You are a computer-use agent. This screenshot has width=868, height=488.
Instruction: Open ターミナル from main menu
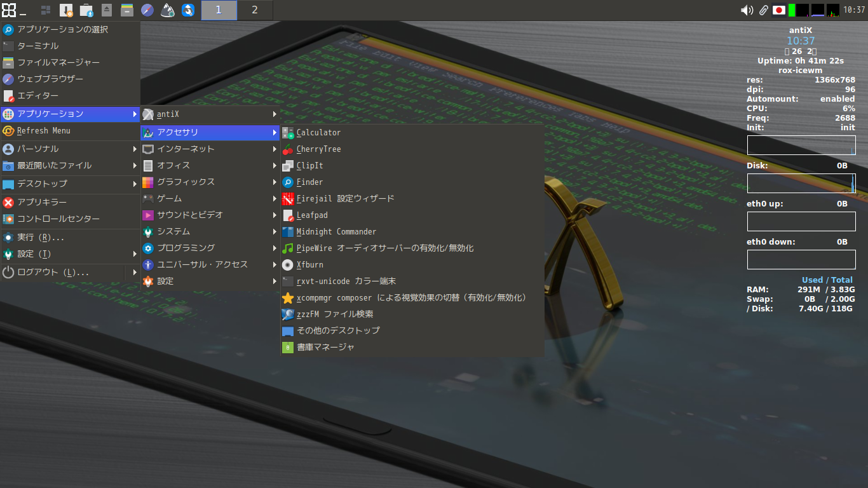[70, 46]
